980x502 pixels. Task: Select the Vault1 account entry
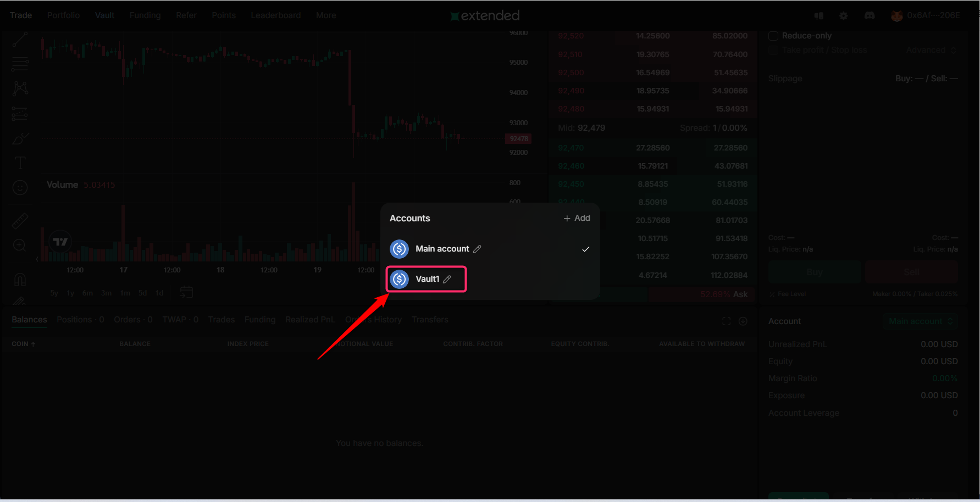426,279
